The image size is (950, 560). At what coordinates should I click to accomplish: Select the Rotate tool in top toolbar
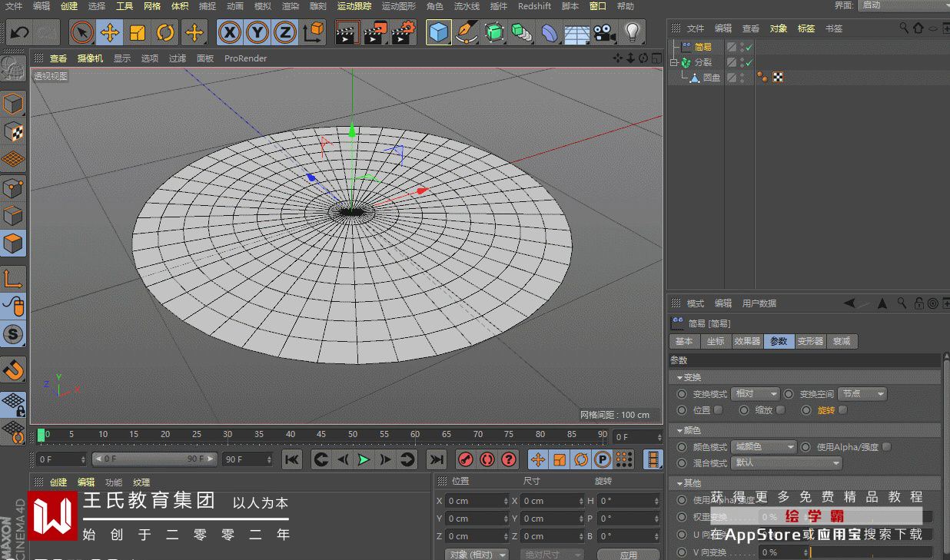coord(165,32)
